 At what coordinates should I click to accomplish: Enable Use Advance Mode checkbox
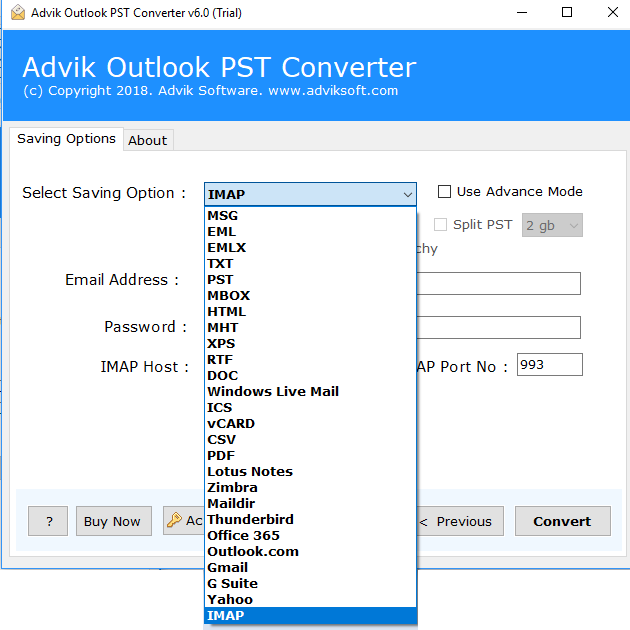(444, 192)
